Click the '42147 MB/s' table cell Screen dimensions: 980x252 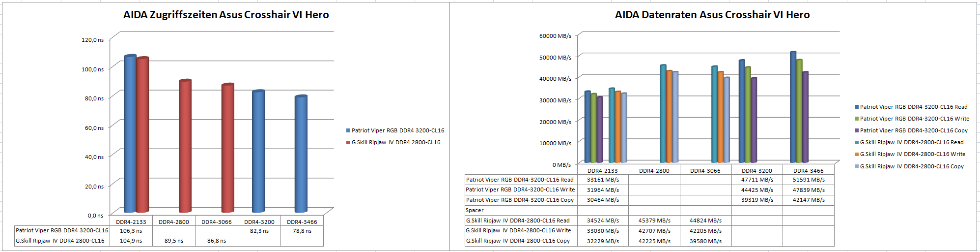click(x=809, y=200)
